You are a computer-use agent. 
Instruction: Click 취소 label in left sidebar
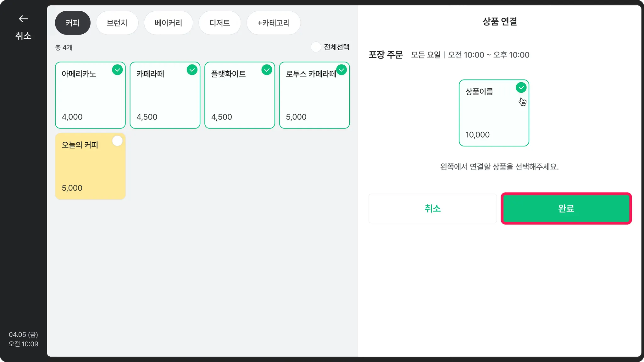coord(23,36)
